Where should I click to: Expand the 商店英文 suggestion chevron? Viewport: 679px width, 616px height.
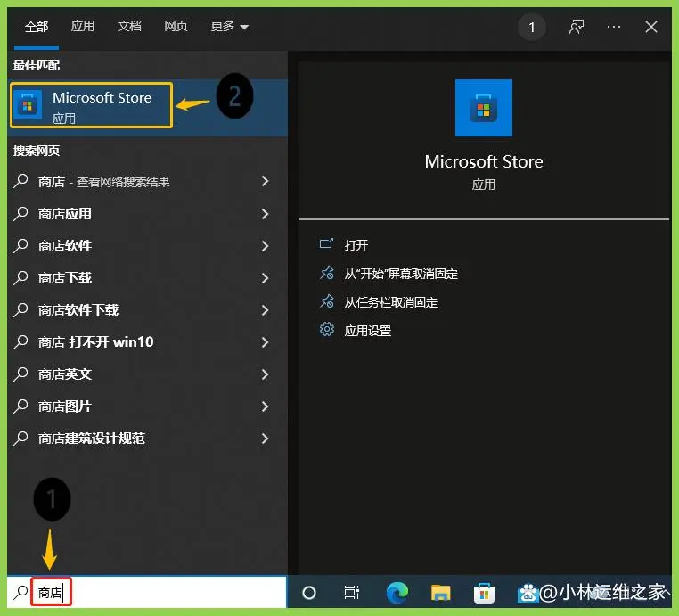pos(265,374)
